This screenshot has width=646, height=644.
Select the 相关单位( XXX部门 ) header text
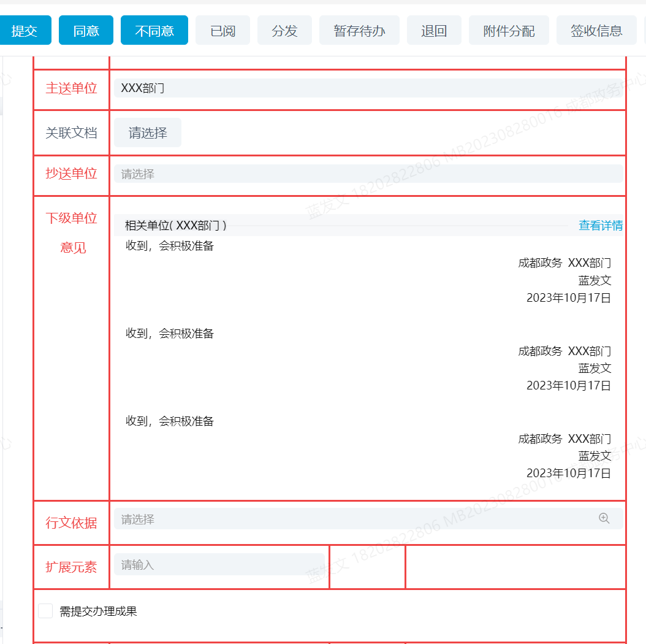tap(175, 226)
